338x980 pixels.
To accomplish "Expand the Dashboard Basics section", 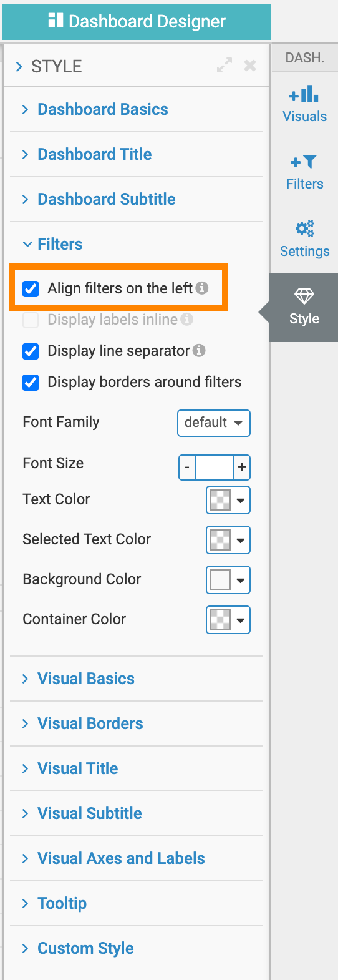I will [x=103, y=109].
